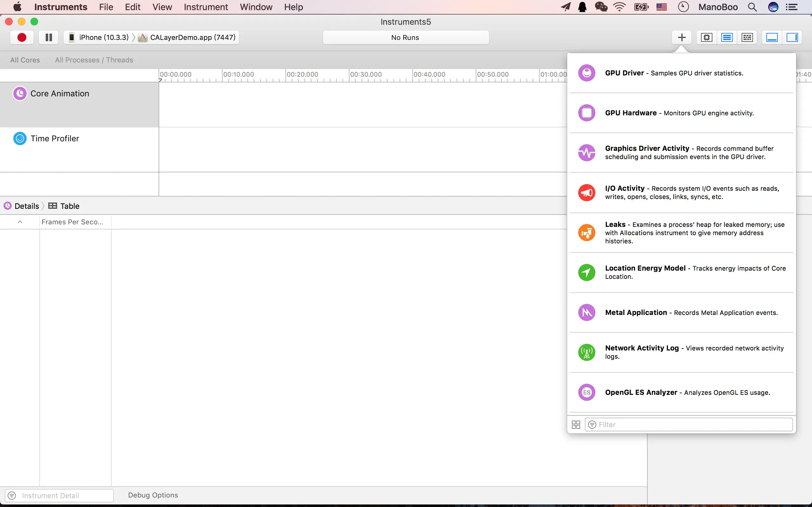This screenshot has width=812, height=507.
Task: Select the Leaks instrument
Action: [x=615, y=225]
